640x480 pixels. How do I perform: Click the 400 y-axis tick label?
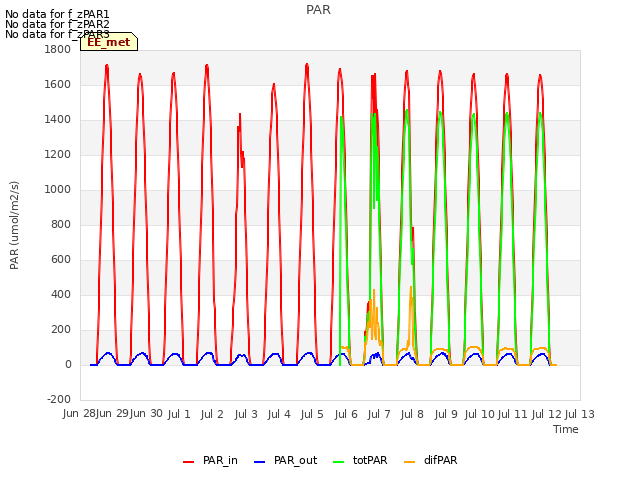pyautogui.click(x=61, y=295)
